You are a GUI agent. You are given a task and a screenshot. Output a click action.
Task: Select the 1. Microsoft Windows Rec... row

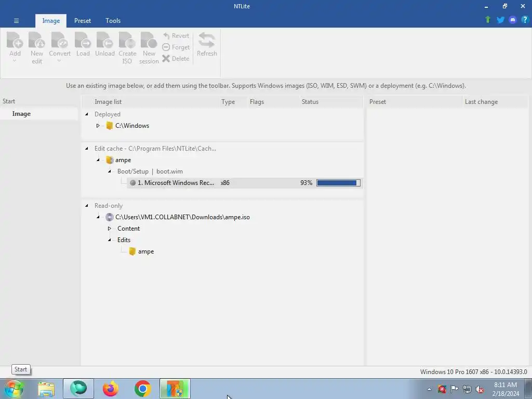[x=245, y=183]
